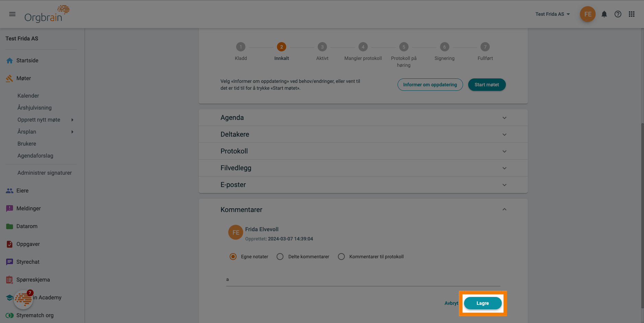Screen dimensions: 644x323
Task: Open Brukere in the sidebar
Action: 27,144
